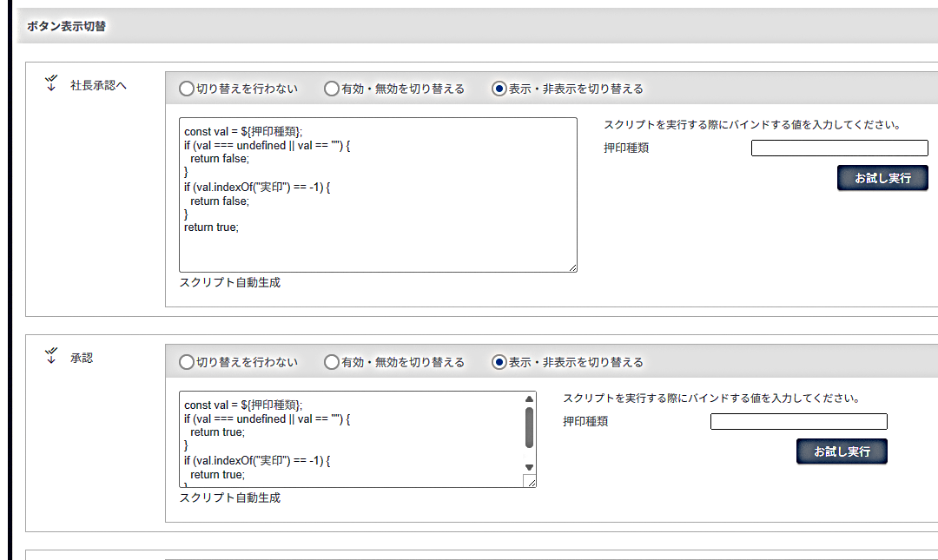This screenshot has height=560, width=938.
Task: Focus the 押印種類 field for 社長承認へ
Action: point(839,148)
